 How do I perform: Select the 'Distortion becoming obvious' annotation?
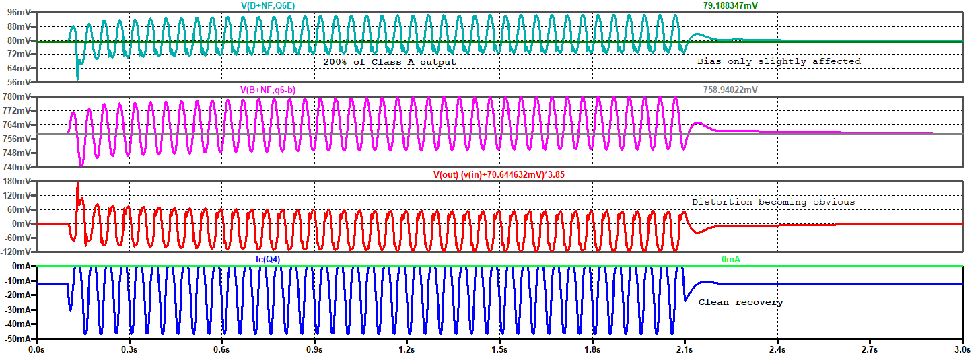pyautogui.click(x=773, y=202)
